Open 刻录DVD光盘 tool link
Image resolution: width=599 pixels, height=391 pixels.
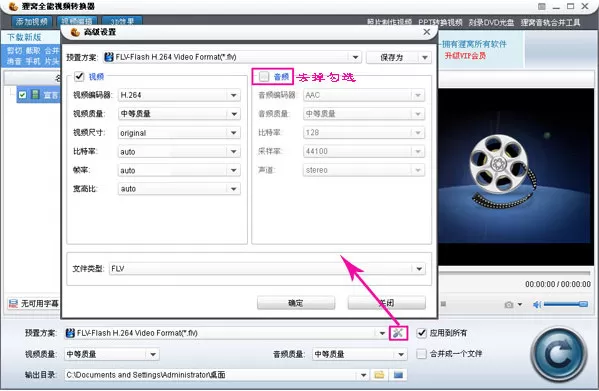(491, 22)
